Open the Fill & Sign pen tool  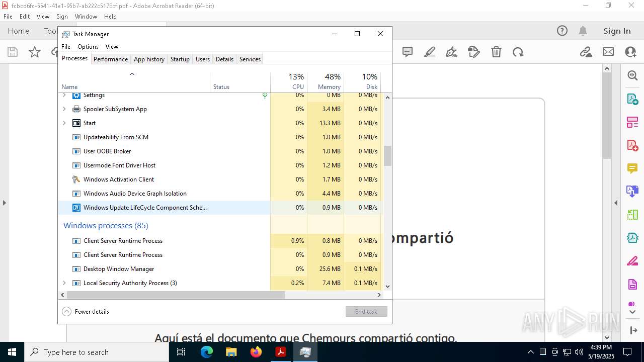tap(451, 52)
